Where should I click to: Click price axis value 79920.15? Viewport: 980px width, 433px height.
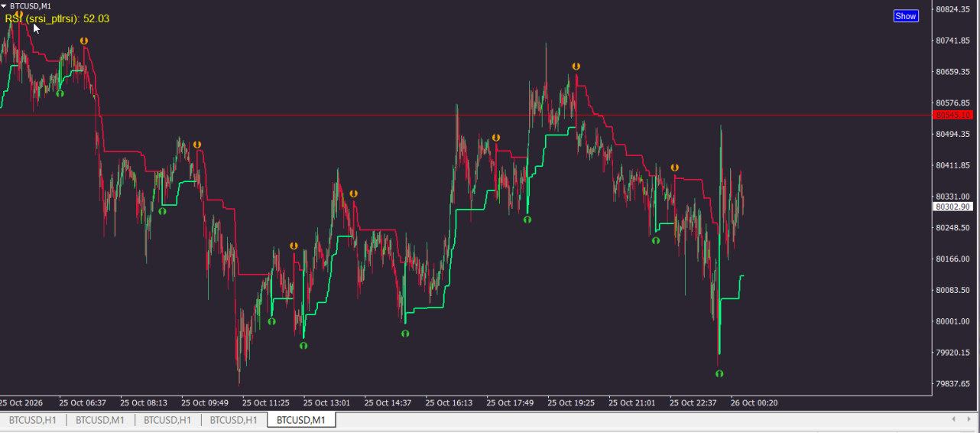[x=953, y=353]
